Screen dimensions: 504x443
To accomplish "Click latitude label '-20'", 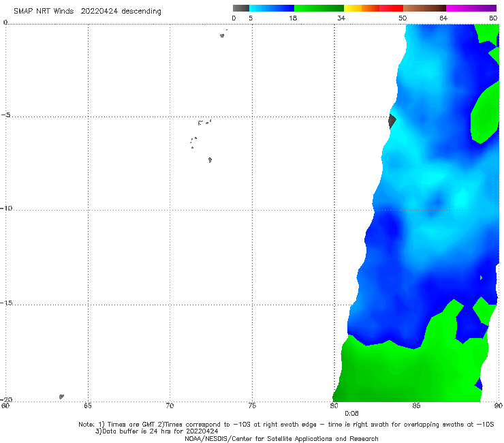I will 6,399.
